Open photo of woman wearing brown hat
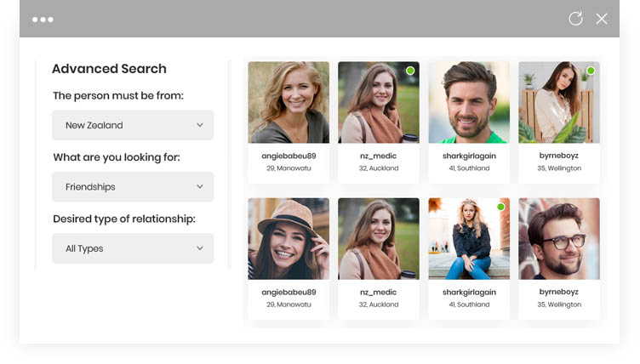 click(x=289, y=239)
